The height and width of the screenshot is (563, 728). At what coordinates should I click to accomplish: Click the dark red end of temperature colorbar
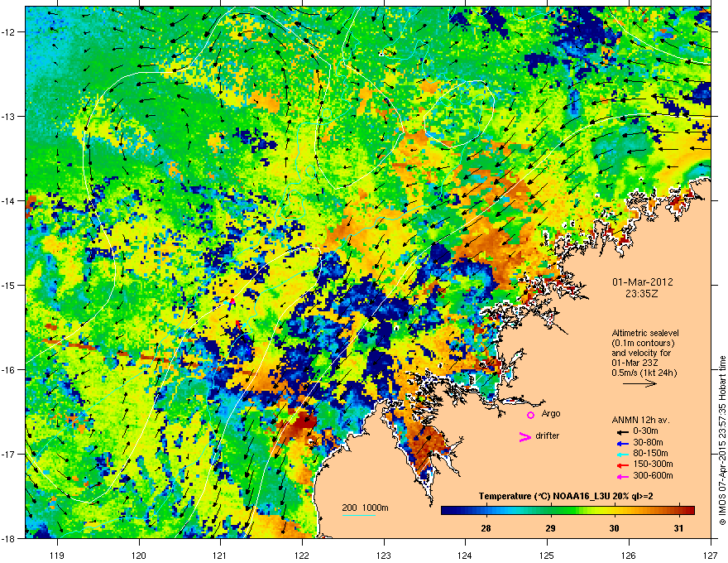(691, 511)
